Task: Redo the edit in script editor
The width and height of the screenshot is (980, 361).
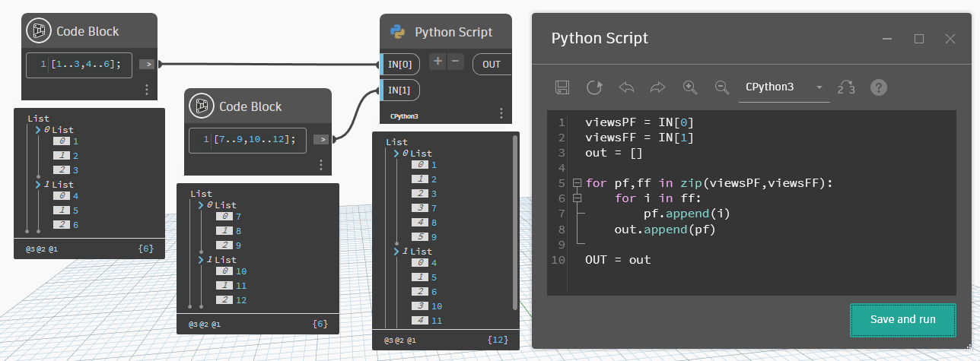Action: [x=658, y=87]
